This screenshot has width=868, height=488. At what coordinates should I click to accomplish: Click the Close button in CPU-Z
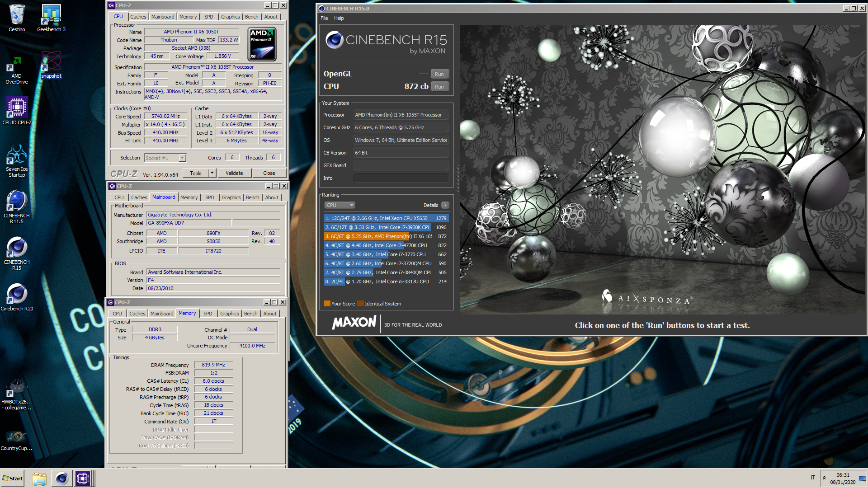pyautogui.click(x=269, y=173)
